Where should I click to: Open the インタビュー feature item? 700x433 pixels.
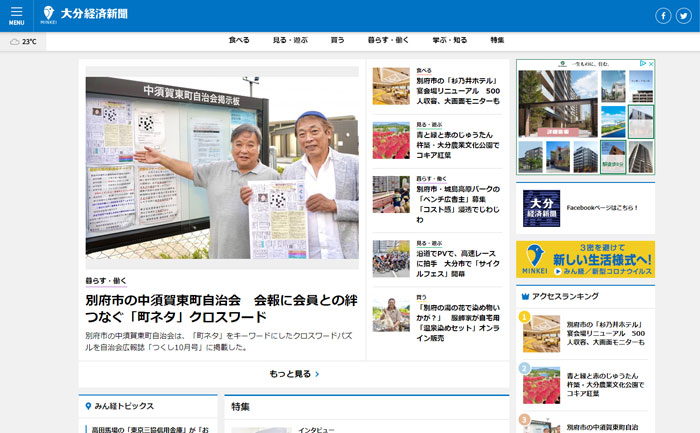coord(316,430)
